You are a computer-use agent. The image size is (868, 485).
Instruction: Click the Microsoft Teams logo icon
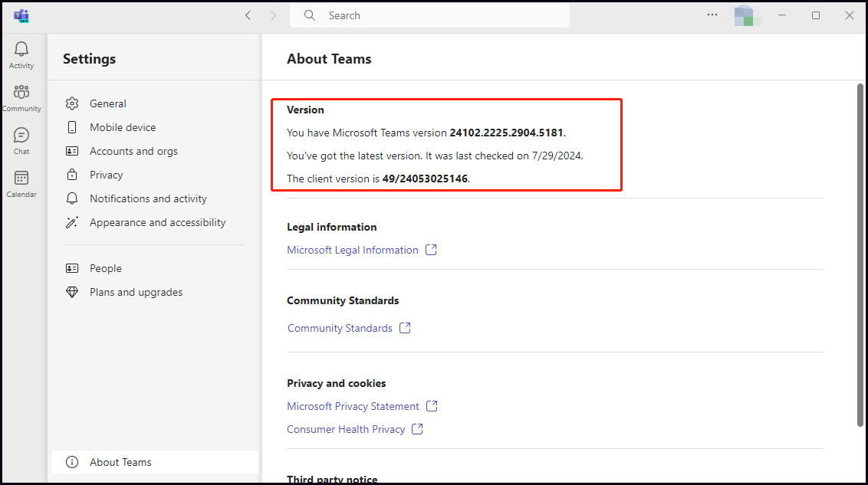tap(21, 15)
